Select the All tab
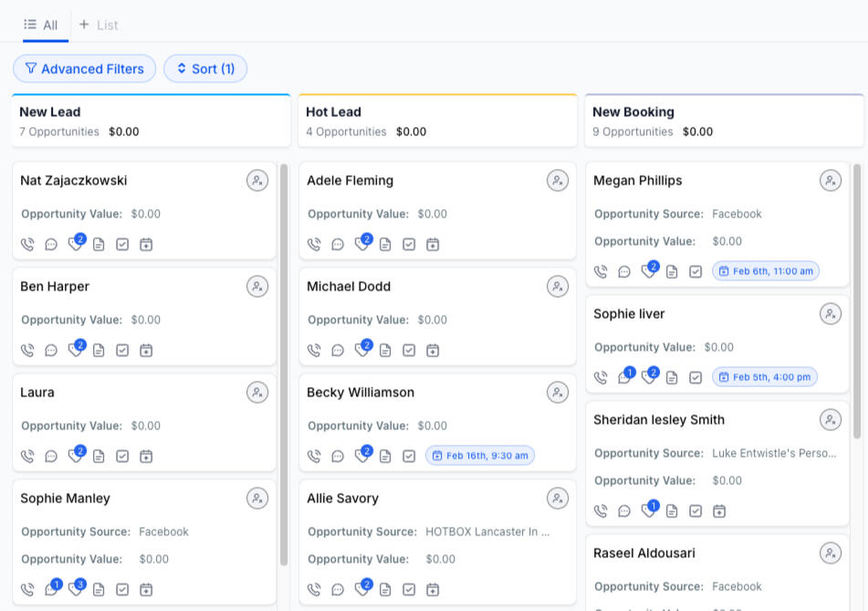Image resolution: width=868 pixels, height=611 pixels. point(41,25)
